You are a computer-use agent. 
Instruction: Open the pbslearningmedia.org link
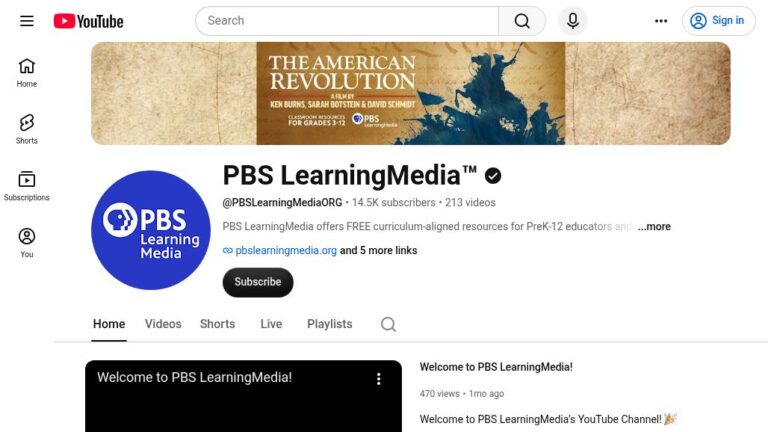tap(286, 250)
